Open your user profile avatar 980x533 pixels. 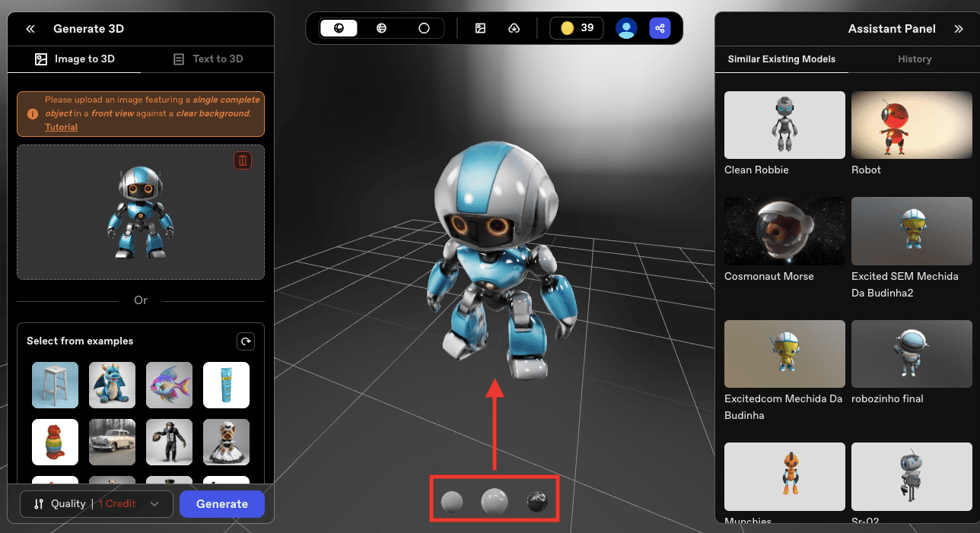coord(625,27)
